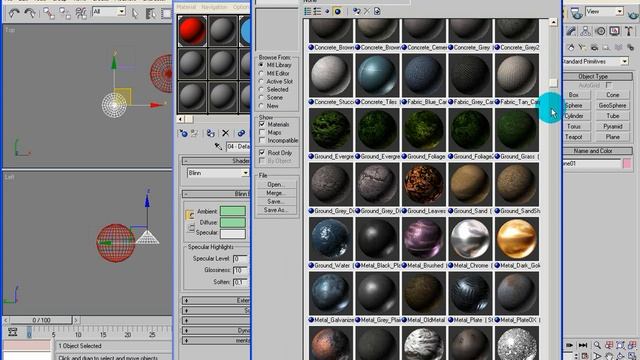Click Get Material icon in Material Editor
Image resolution: width=640 pixels, height=360 pixels.
point(184,133)
